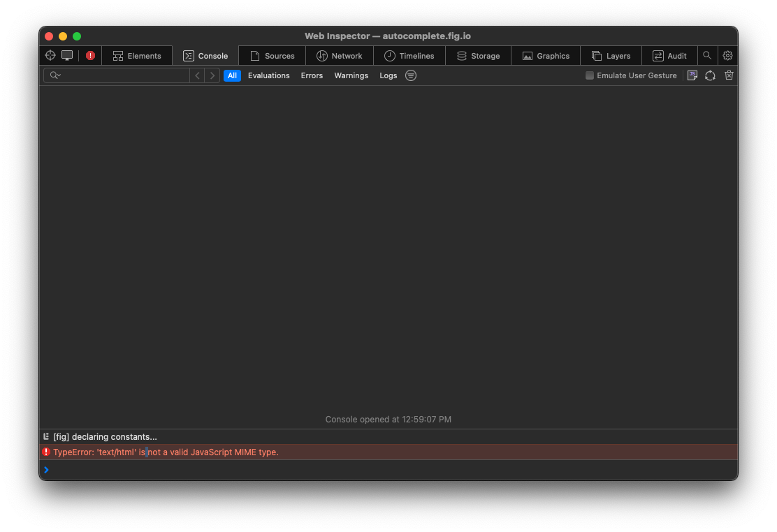Click the previous result left chevron

tap(196, 75)
